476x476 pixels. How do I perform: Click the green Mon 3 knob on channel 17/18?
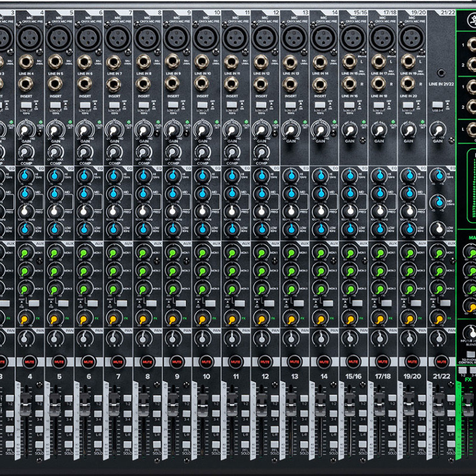(379, 289)
